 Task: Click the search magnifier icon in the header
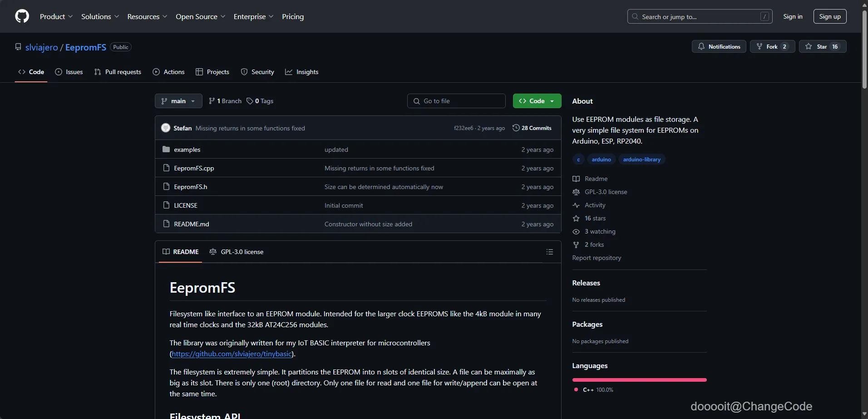pyautogui.click(x=635, y=16)
